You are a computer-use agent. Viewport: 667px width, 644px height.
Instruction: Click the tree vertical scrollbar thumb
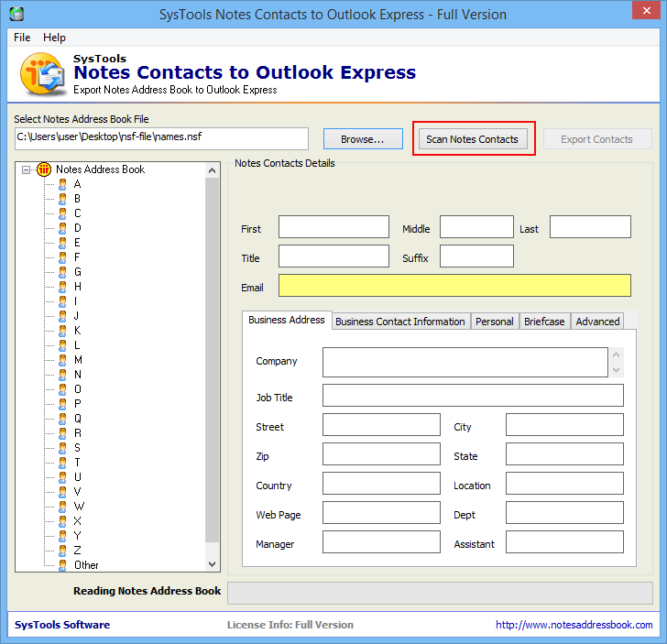213,360
